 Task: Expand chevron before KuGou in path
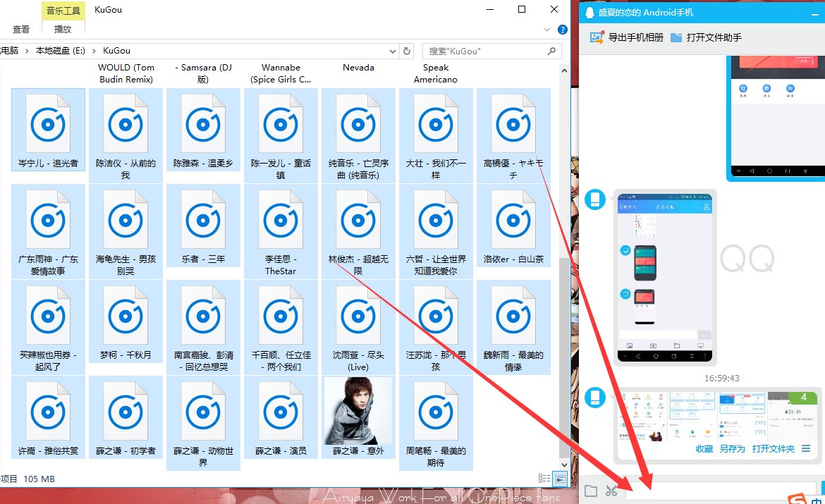pos(94,51)
